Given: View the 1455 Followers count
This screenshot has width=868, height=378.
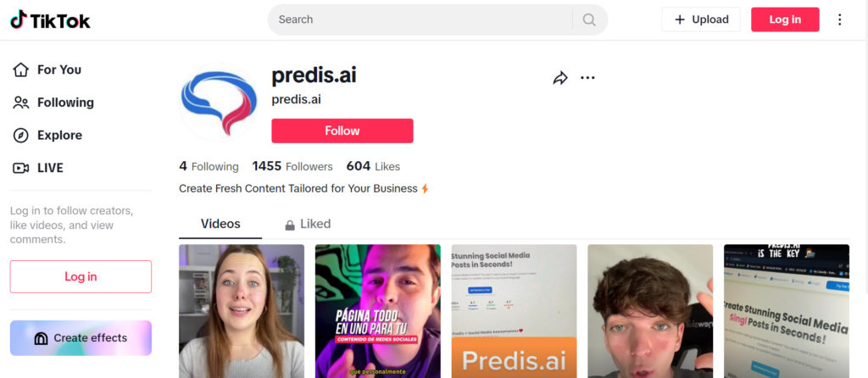Looking at the screenshot, I should [x=292, y=167].
